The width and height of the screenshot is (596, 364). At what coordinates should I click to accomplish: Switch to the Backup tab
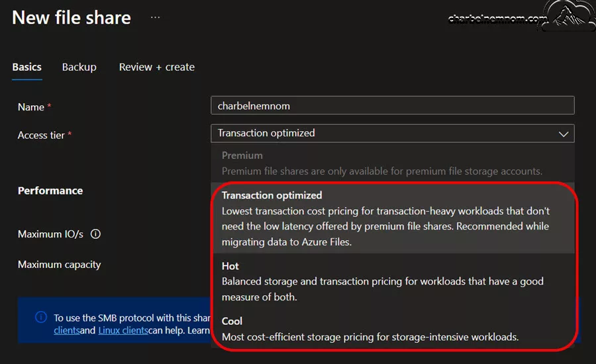(79, 68)
